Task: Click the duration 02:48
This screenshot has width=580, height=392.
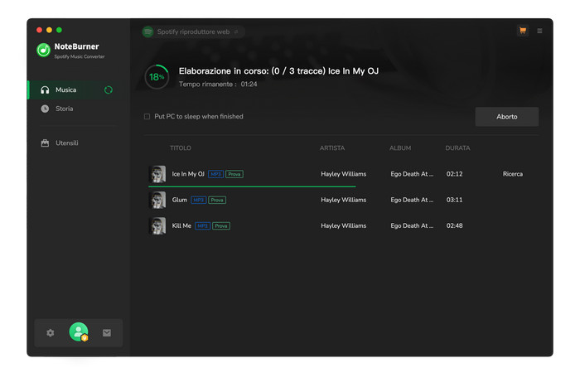Action: tap(454, 226)
